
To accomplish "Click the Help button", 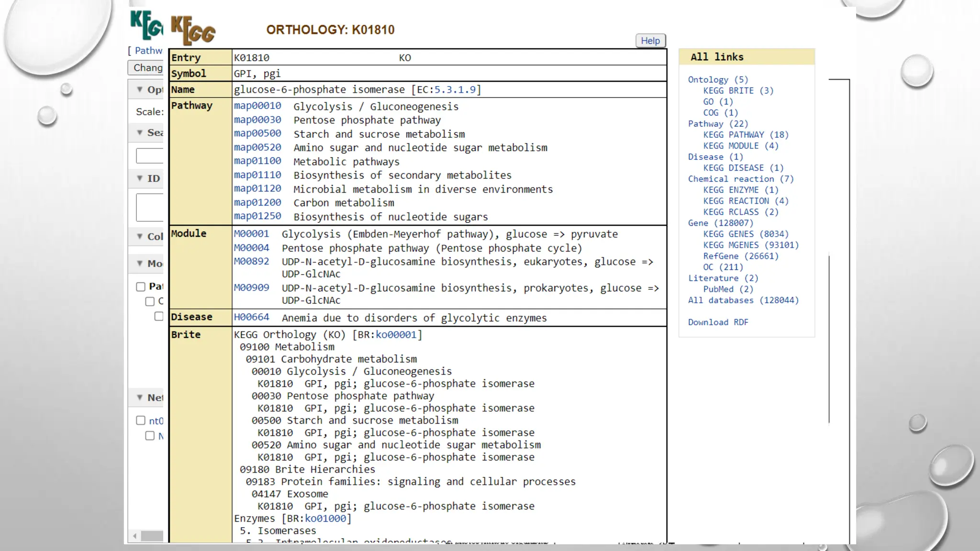I will pyautogui.click(x=650, y=41).
